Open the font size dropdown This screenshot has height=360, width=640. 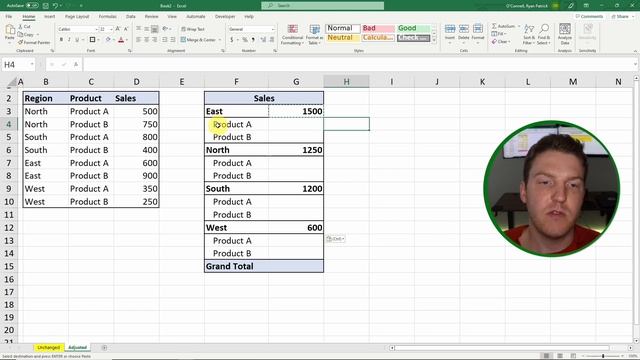(111, 29)
